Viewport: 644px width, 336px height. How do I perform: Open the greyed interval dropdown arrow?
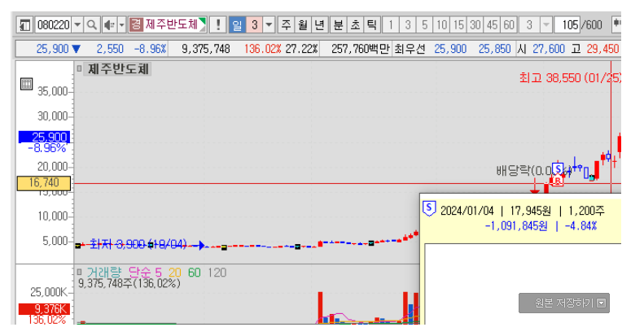545,25
